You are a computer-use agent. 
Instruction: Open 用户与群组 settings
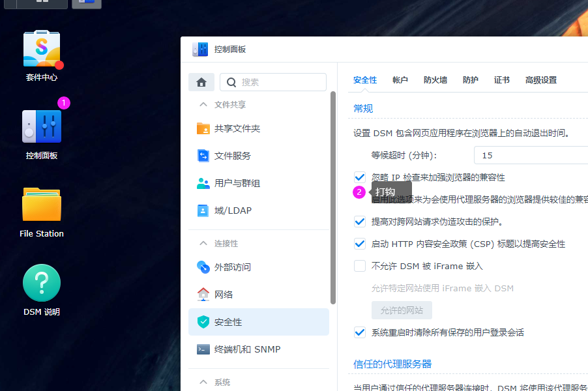coord(239,183)
